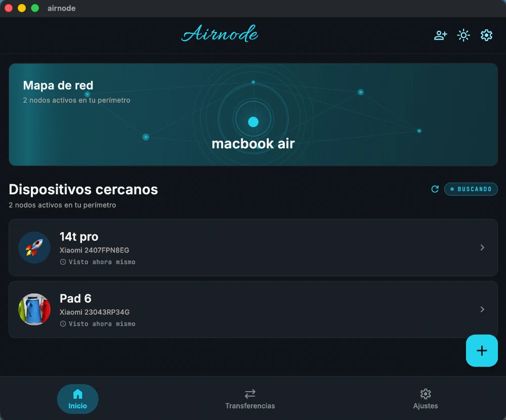This screenshot has width=506, height=420.
Task: Toggle light theme with sun icon
Action: tap(463, 35)
